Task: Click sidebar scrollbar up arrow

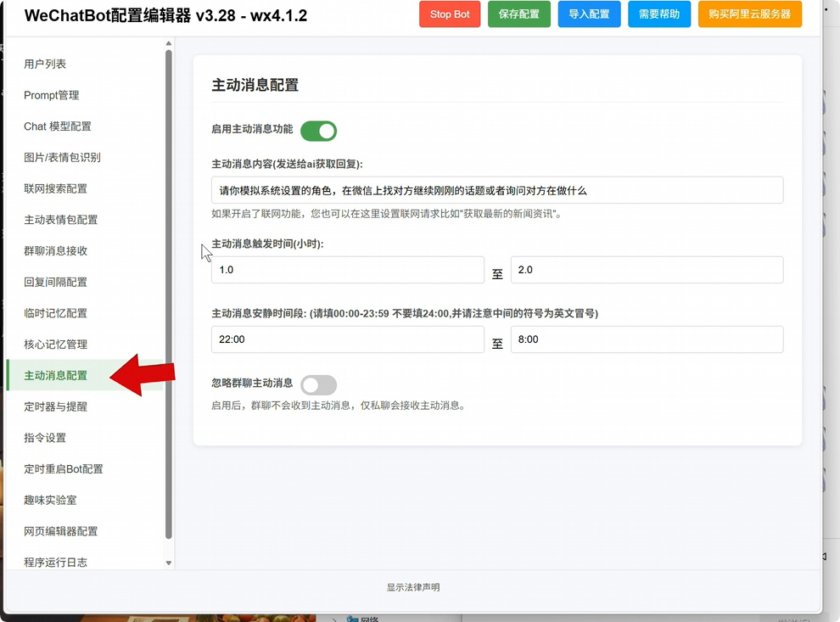Action: 169,43
